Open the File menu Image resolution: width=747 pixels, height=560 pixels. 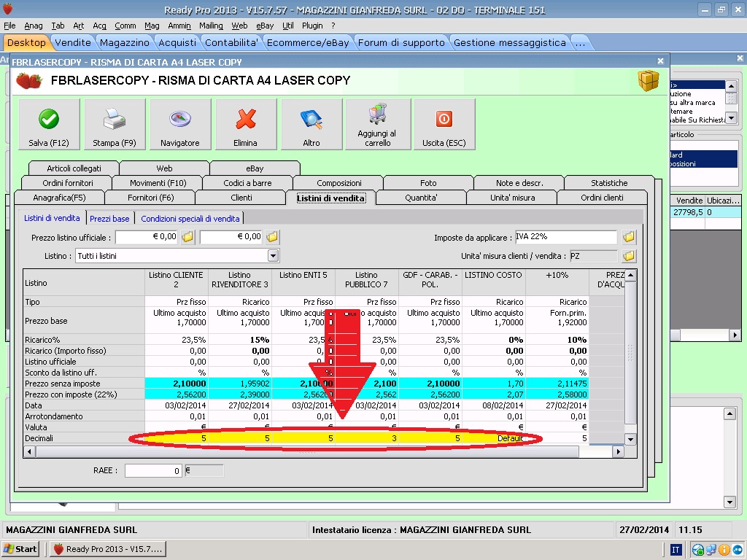click(9, 26)
